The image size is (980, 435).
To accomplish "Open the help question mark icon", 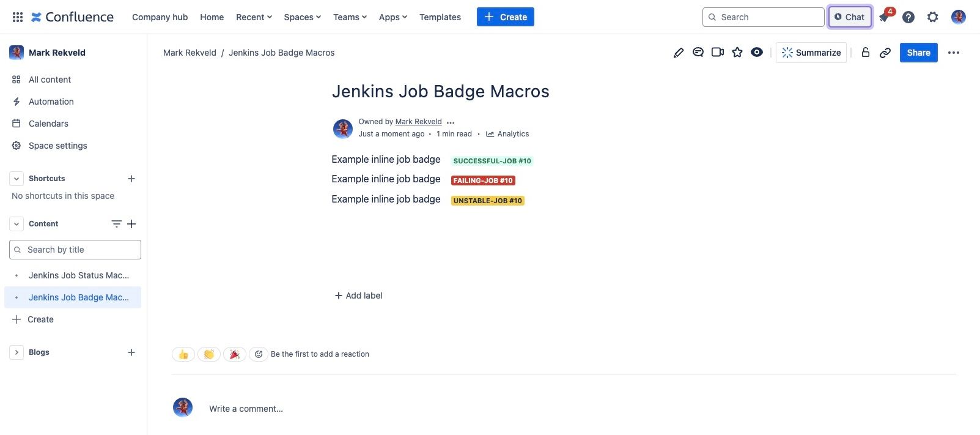I will pos(908,17).
